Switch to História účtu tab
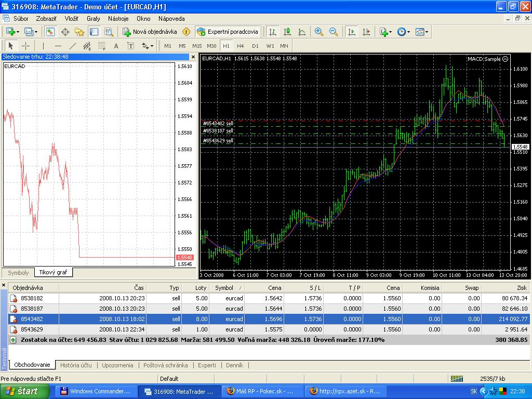The height and width of the screenshot is (399, 532). click(x=76, y=365)
